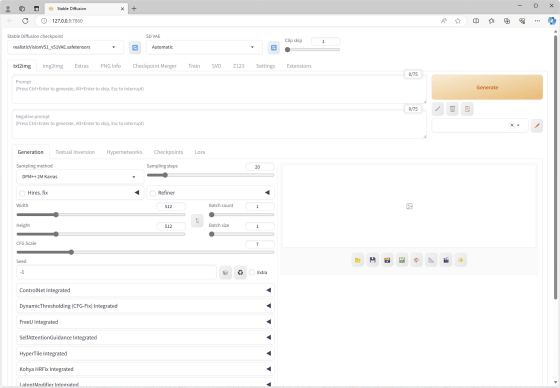Open browser profile icon in title bar
560x388 pixels.
(8, 9)
